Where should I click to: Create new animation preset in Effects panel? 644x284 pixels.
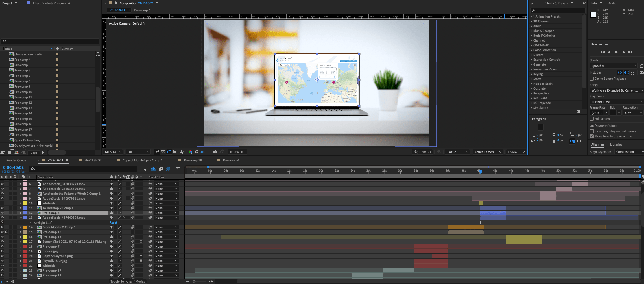[x=578, y=112]
